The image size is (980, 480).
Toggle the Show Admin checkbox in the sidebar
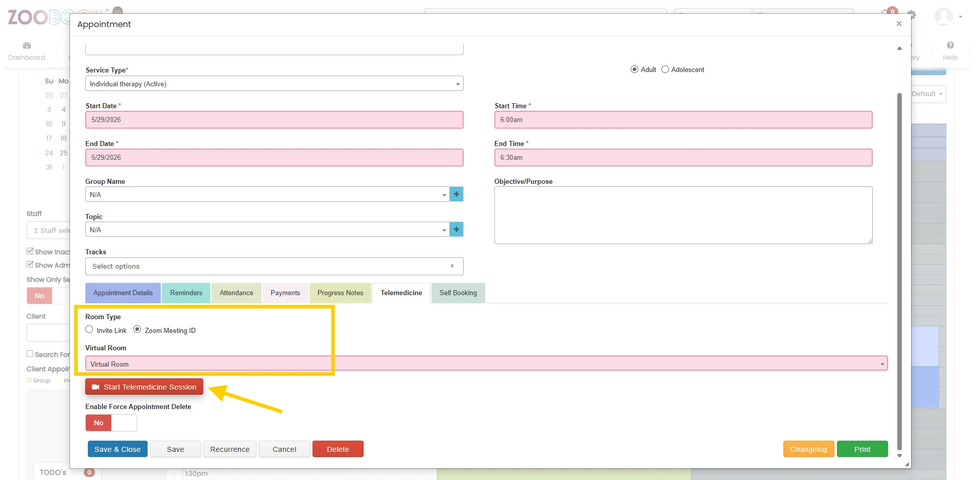[30, 265]
